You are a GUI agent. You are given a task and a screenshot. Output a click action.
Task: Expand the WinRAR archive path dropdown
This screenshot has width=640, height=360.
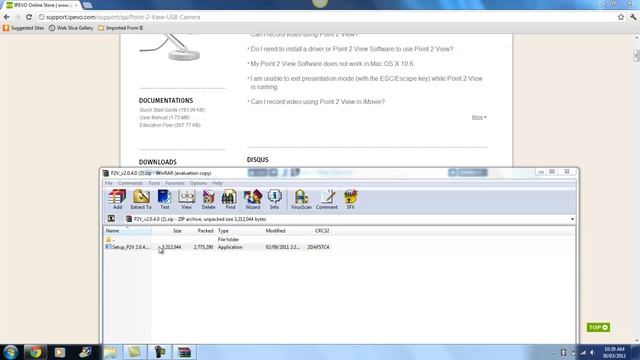click(x=572, y=219)
